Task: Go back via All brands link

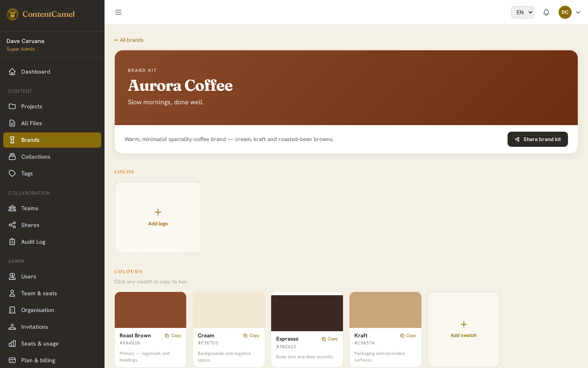Action: [x=129, y=40]
